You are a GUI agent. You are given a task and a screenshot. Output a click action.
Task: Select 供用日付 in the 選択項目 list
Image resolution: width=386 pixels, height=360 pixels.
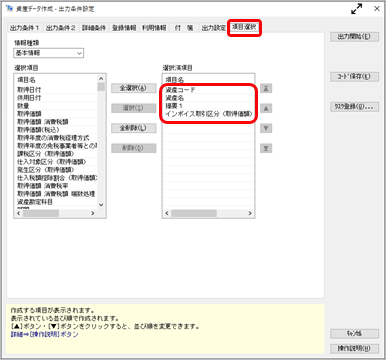coord(56,98)
